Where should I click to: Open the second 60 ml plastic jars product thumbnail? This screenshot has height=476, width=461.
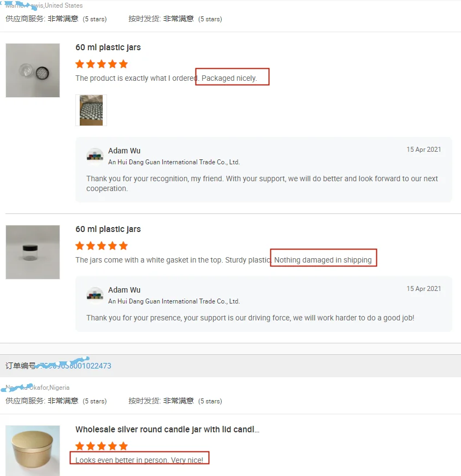tap(32, 252)
